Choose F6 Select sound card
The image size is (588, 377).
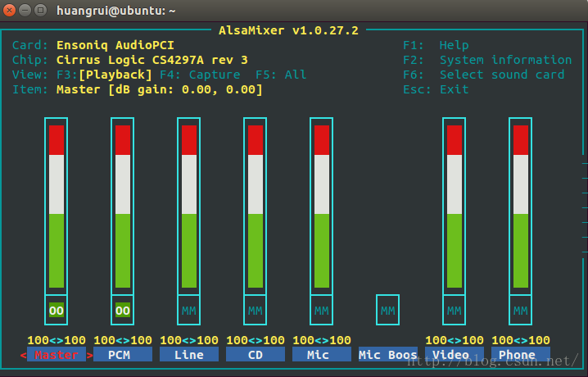[483, 75]
